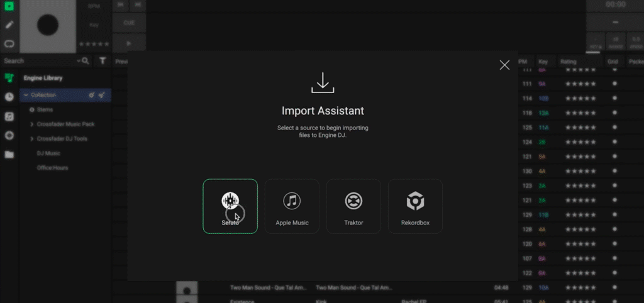Choose Apple Music as import source
The image size is (644, 303).
(x=292, y=206)
